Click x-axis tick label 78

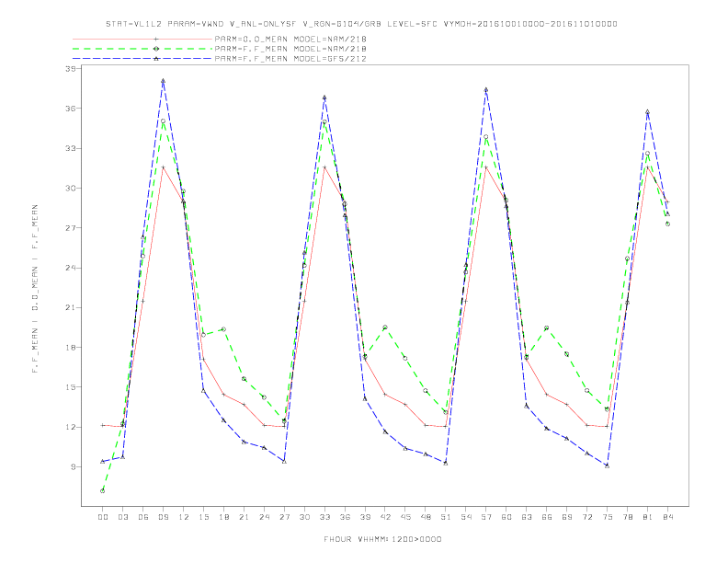(627, 517)
